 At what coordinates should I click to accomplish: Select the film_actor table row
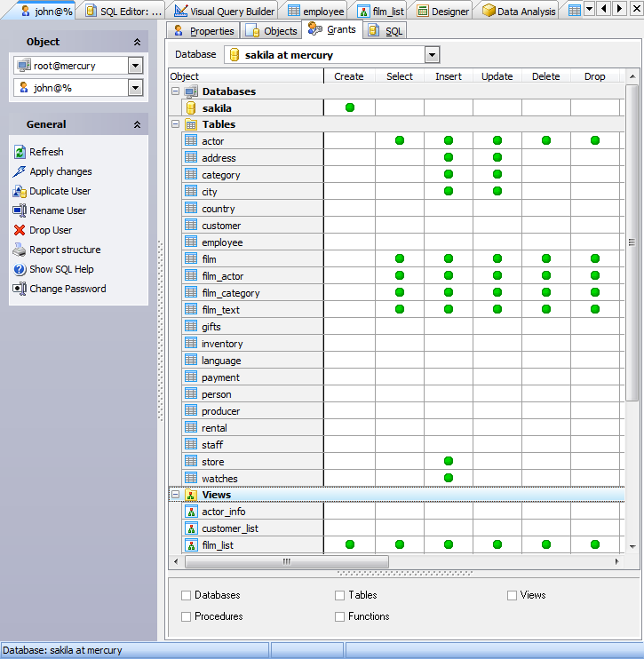coord(222,276)
